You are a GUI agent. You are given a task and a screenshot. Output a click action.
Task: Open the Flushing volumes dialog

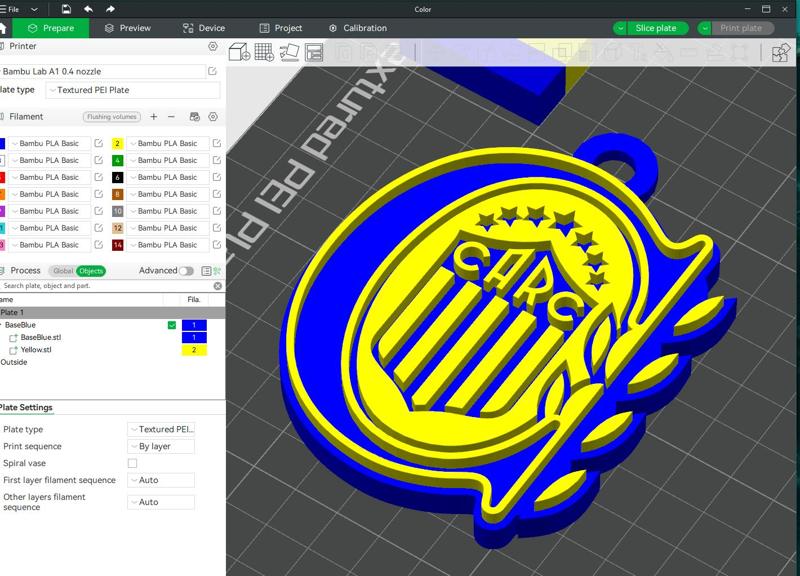pyautogui.click(x=113, y=116)
